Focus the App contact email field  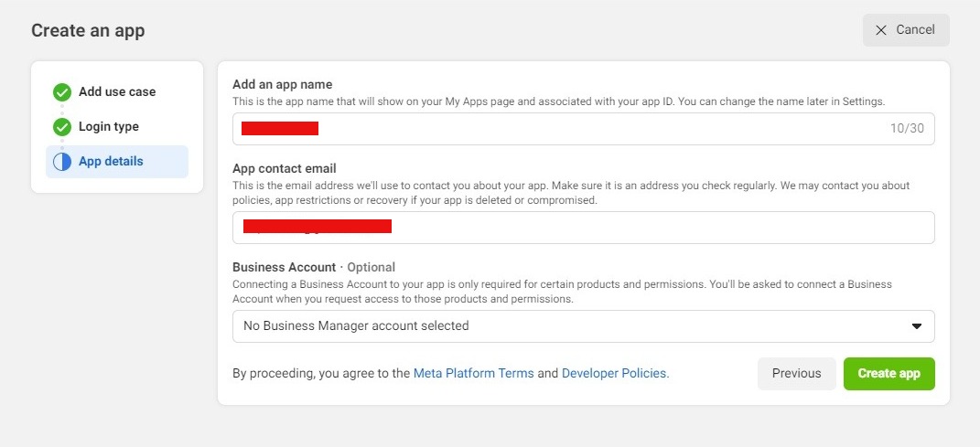click(x=583, y=228)
